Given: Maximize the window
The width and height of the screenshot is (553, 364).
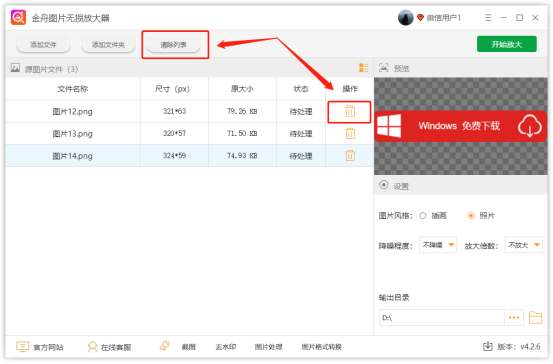Looking at the screenshot, I should coord(519,18).
